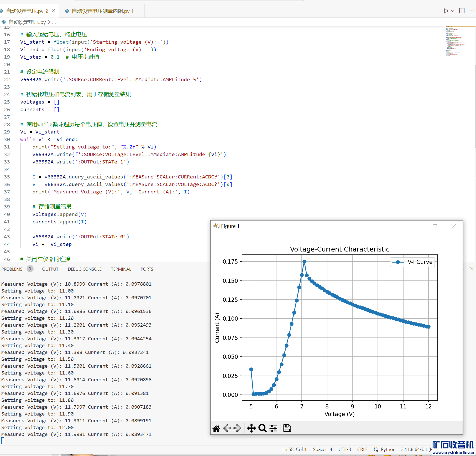Close the Figure 1 window

[453, 226]
